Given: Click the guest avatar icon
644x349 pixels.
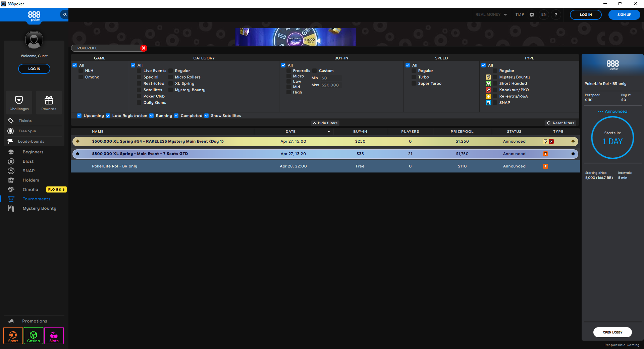Looking at the screenshot, I should click(x=34, y=40).
